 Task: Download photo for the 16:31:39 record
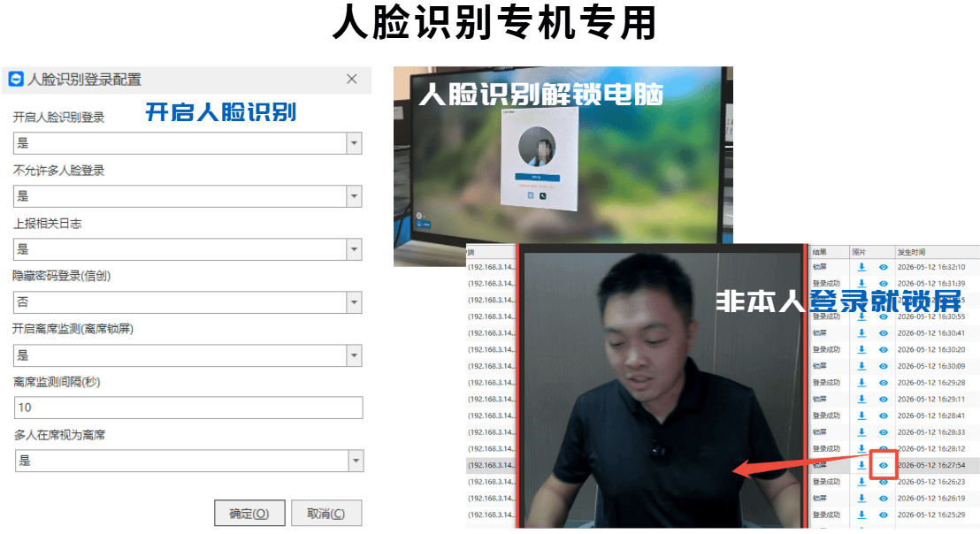(861, 284)
